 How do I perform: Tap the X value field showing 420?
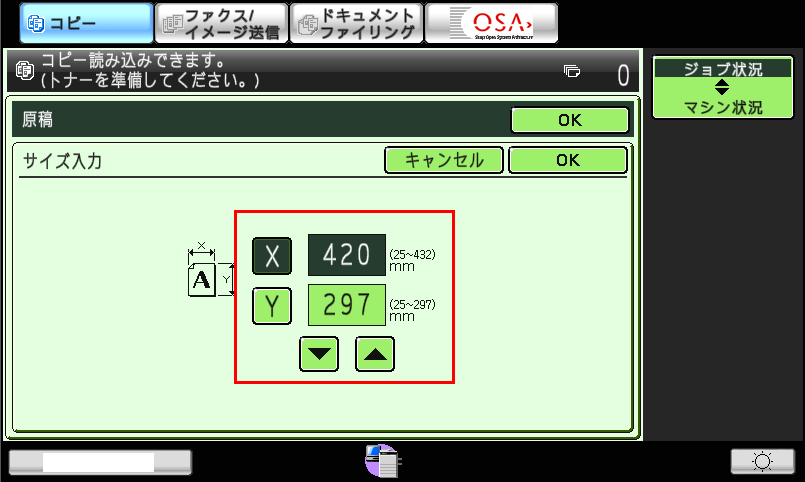pos(346,255)
